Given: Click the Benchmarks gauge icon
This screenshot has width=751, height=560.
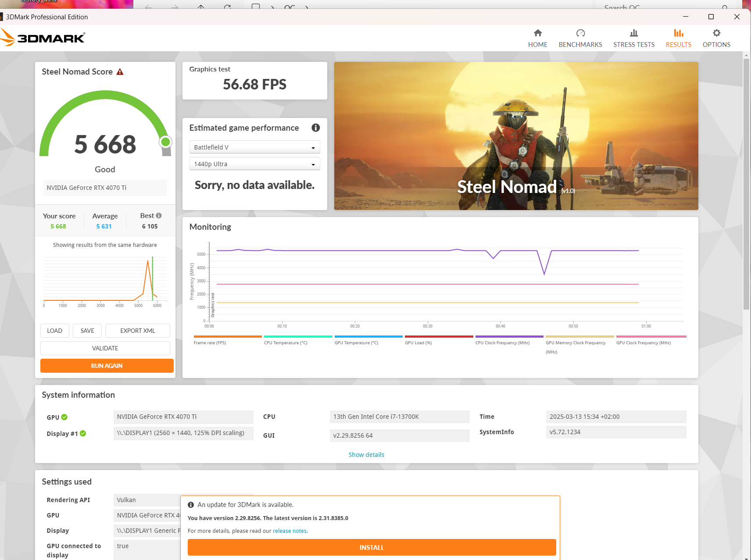Looking at the screenshot, I should (580, 33).
